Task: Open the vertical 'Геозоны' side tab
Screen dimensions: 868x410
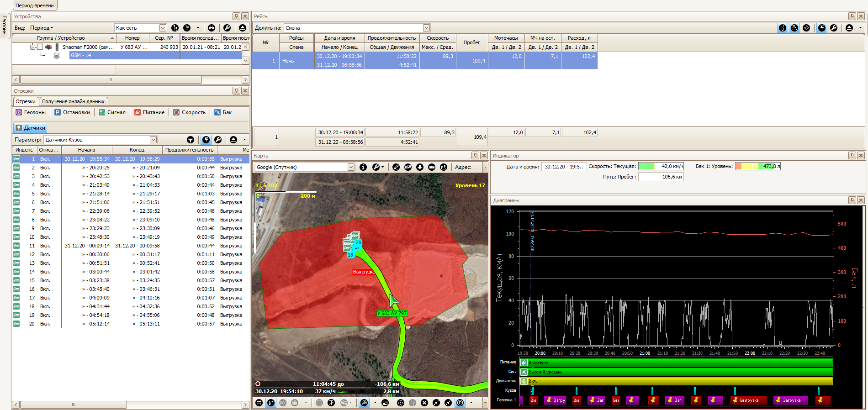Action: [5, 26]
